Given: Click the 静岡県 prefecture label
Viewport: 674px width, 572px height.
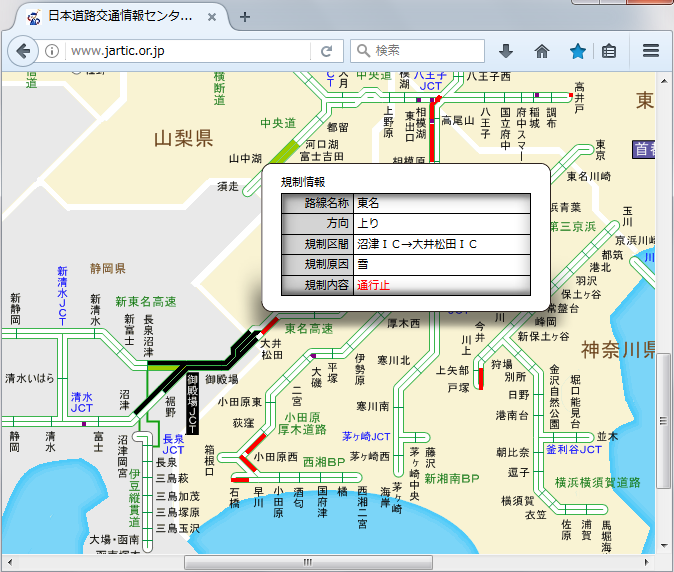Looking at the screenshot, I should coord(107,269).
